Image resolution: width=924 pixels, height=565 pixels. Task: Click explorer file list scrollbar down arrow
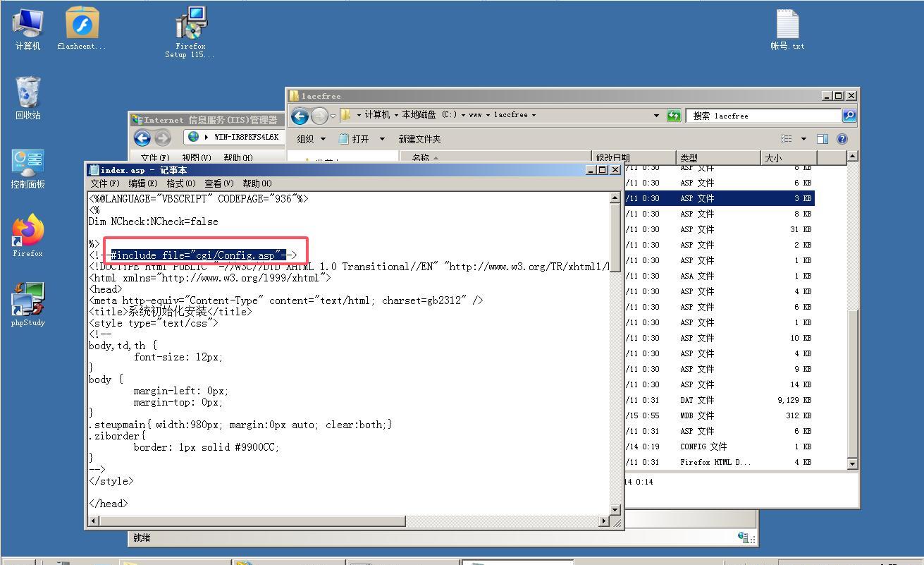[852, 463]
